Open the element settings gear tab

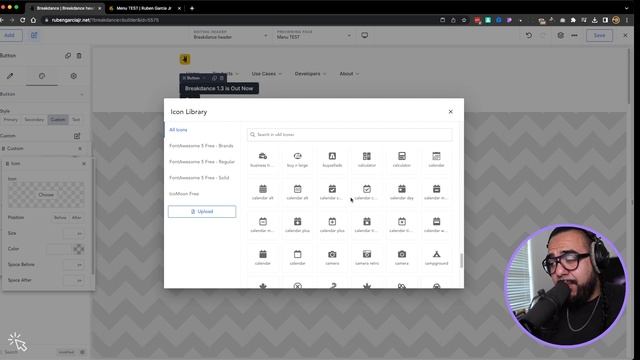tap(73, 76)
